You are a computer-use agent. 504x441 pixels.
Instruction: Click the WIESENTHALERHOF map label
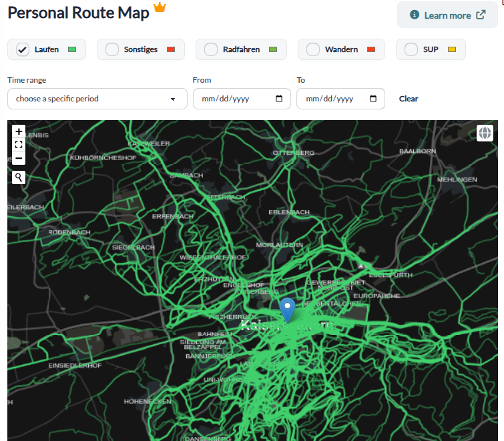pyautogui.click(x=213, y=258)
